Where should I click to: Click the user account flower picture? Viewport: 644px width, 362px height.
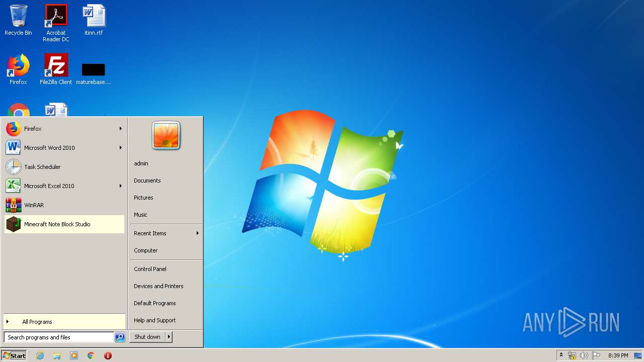click(166, 136)
